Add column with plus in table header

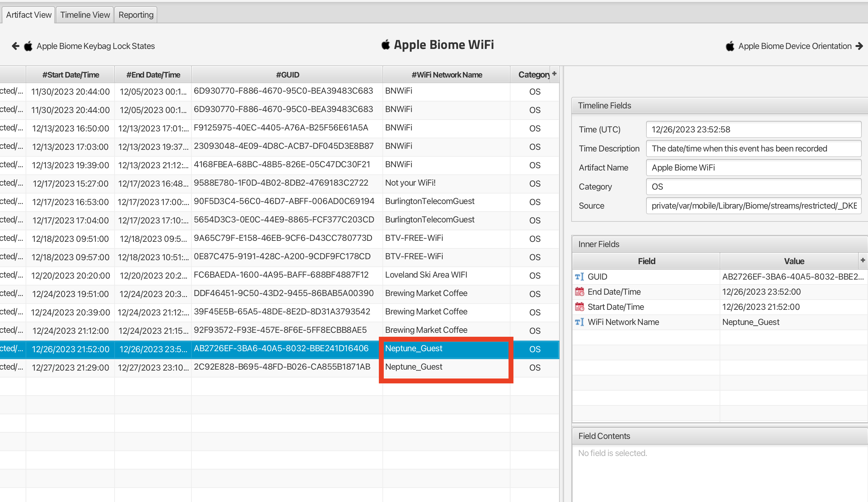coord(554,74)
